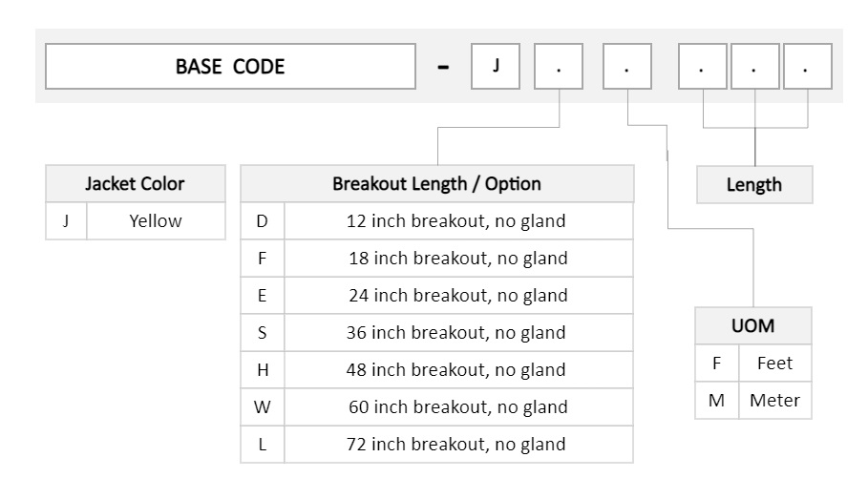Select 36 inch breakout, no gland row

436,332
